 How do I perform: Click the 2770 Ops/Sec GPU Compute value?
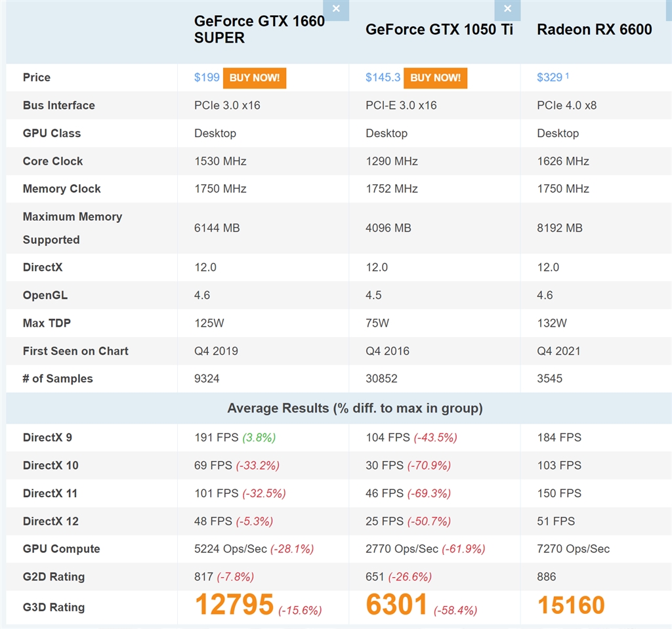tap(402, 549)
